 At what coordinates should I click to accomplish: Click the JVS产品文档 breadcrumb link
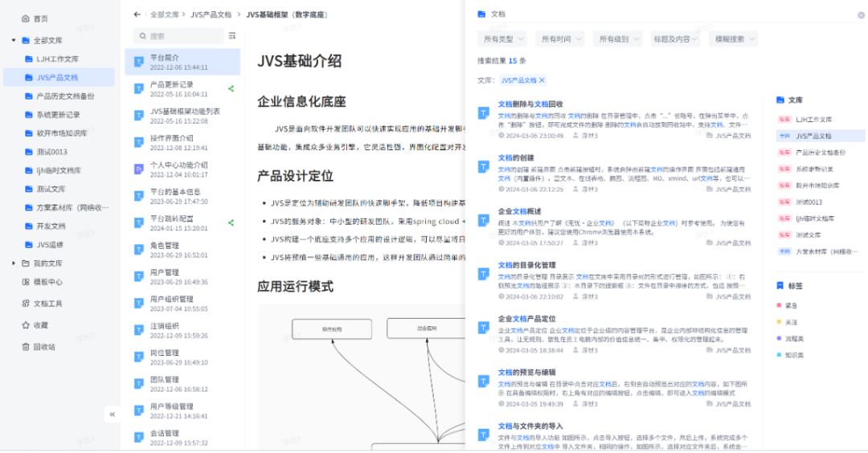[x=211, y=14]
